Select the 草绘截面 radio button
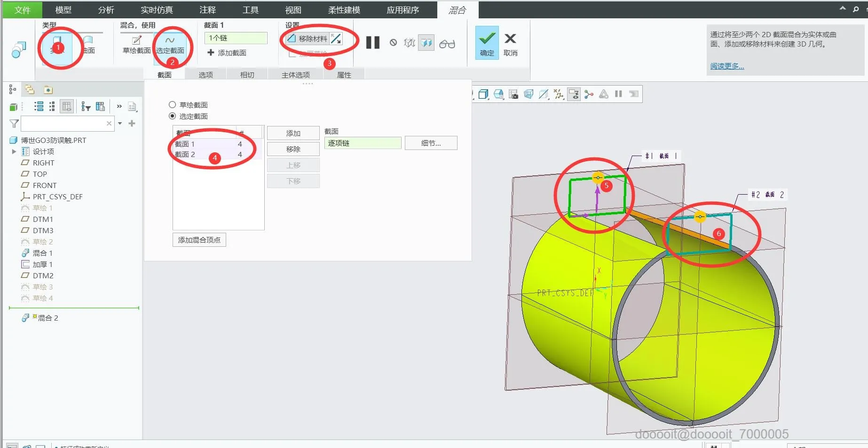868x448 pixels. 172,105
